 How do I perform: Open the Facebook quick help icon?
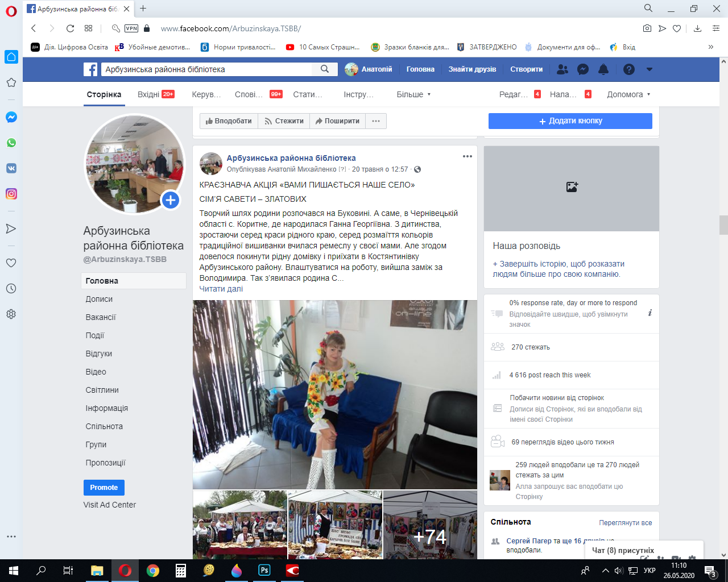[628, 69]
